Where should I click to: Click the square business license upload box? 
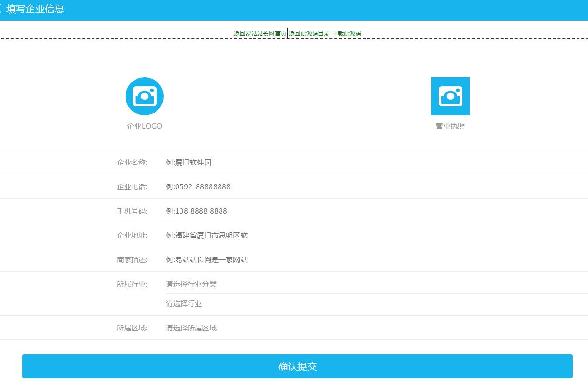451,96
